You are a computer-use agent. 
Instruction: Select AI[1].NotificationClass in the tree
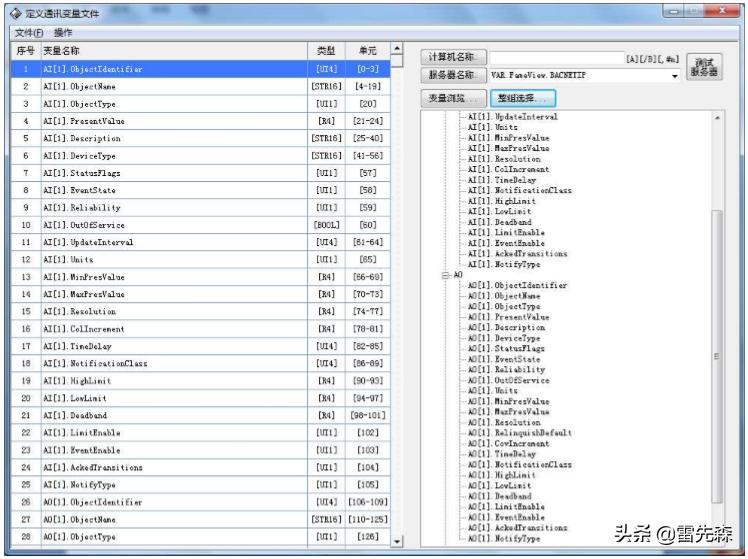[x=519, y=190]
